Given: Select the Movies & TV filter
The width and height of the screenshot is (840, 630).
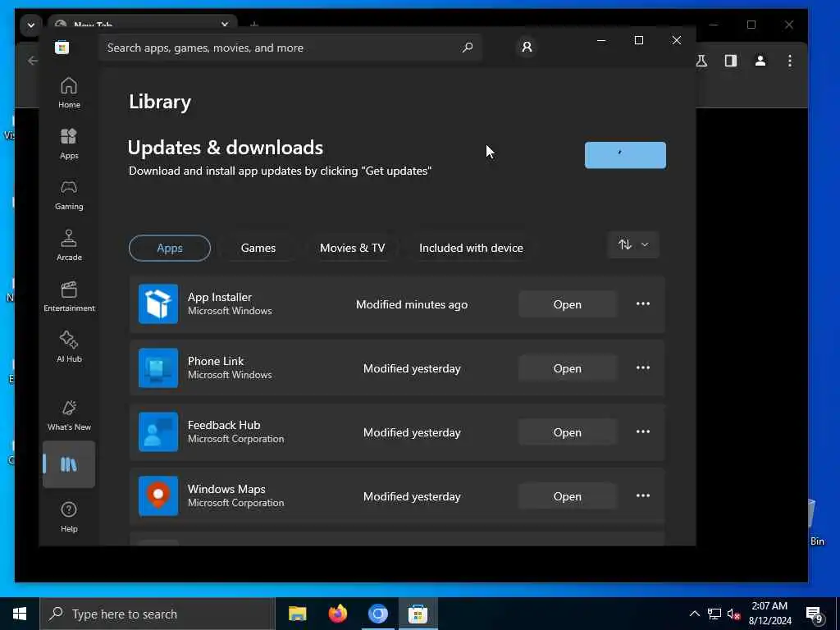Looking at the screenshot, I should click(352, 248).
